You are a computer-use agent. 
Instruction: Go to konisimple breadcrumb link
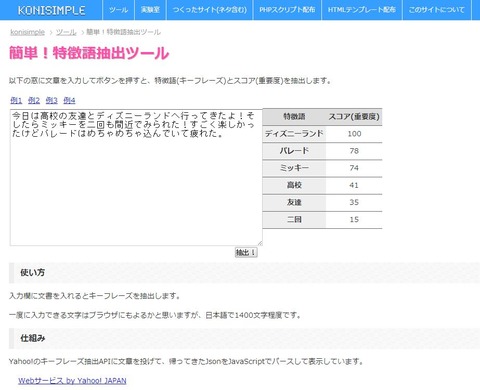tap(27, 32)
